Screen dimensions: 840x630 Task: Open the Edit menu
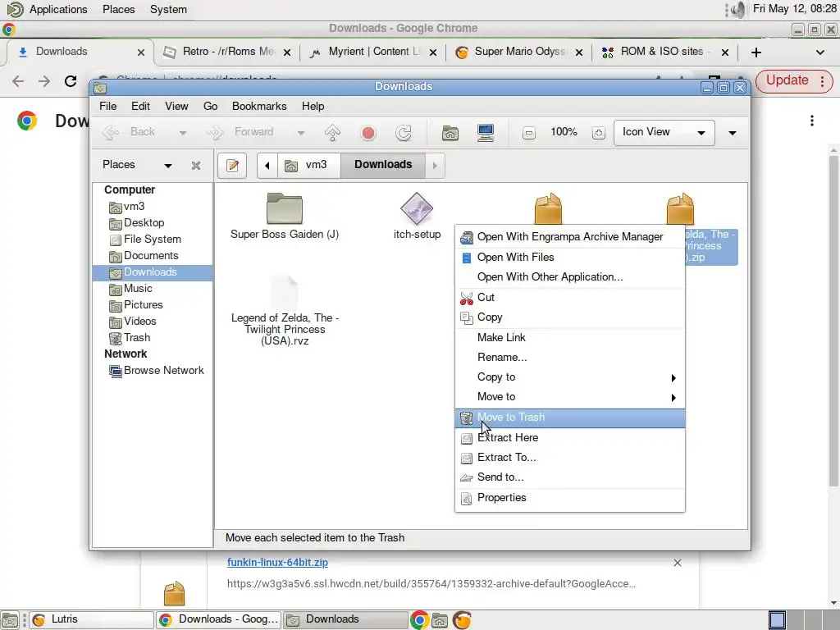[140, 106]
